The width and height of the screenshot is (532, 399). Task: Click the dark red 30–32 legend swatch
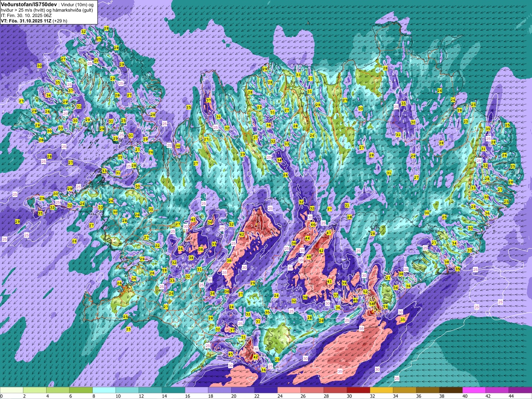359,390
